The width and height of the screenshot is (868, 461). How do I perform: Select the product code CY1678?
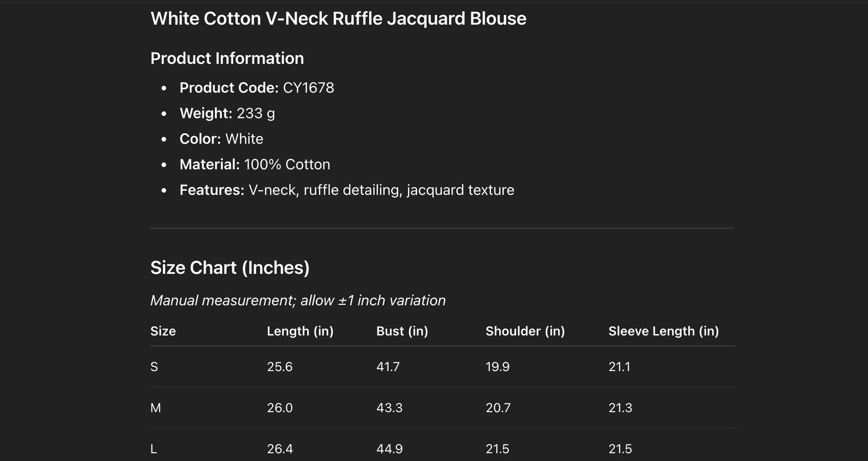click(309, 88)
